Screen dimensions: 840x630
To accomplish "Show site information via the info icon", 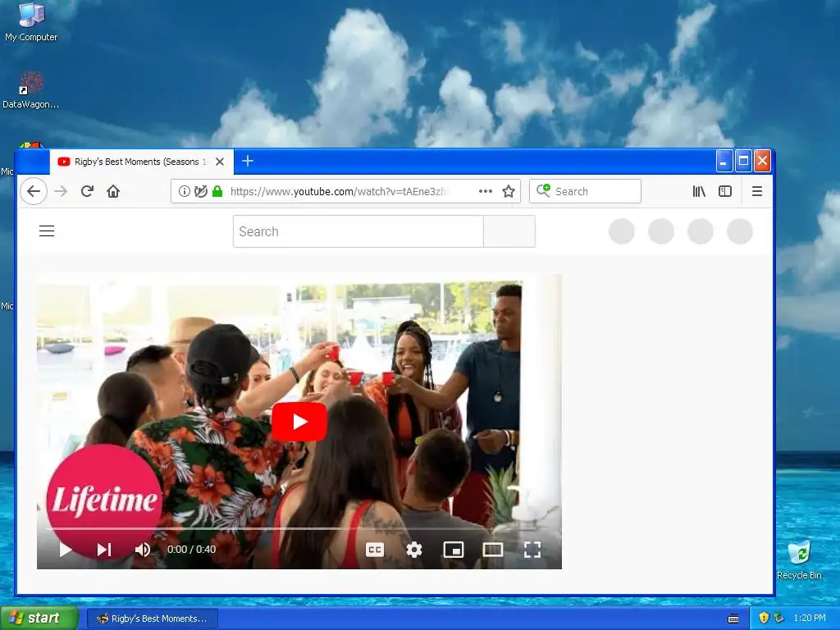I will tap(185, 191).
